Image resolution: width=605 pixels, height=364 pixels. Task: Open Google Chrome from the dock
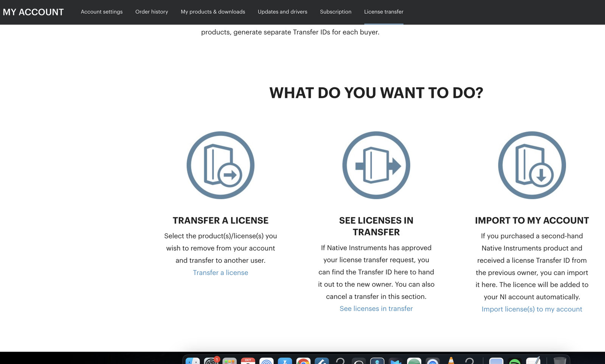303,361
